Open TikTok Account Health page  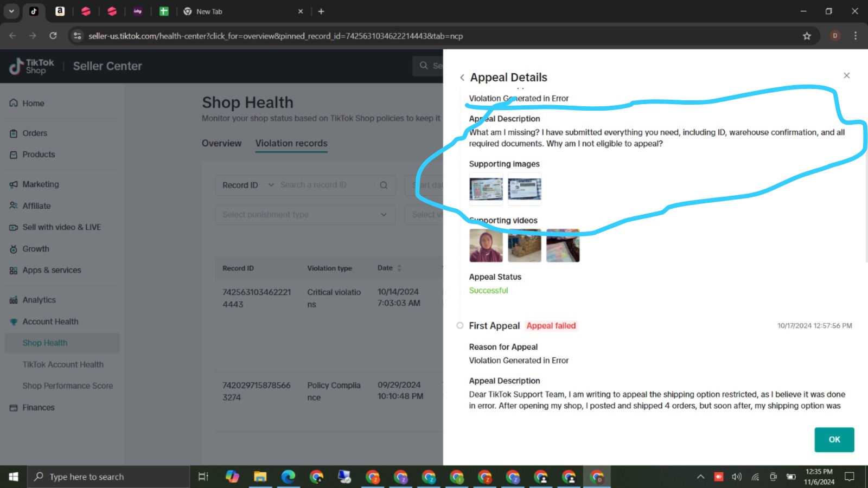[63, 364]
